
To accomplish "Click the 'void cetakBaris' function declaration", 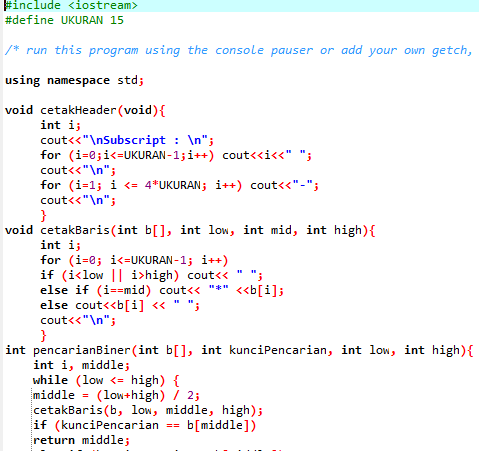I will point(190,230).
